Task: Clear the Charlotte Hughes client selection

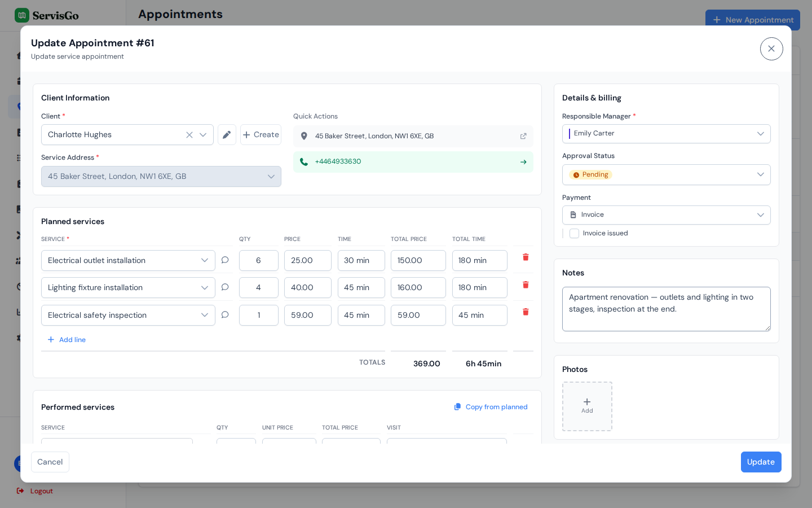Action: pos(189,135)
